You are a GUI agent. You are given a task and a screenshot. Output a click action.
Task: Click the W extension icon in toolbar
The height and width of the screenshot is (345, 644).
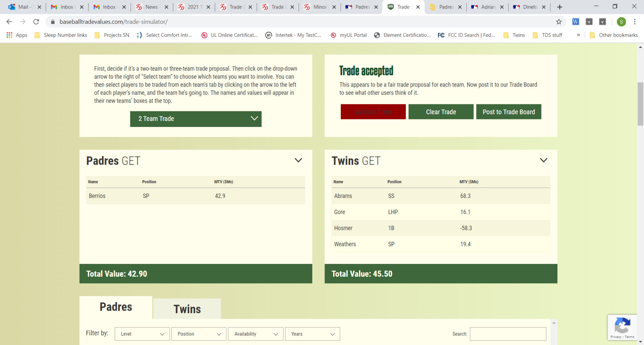[x=575, y=22]
